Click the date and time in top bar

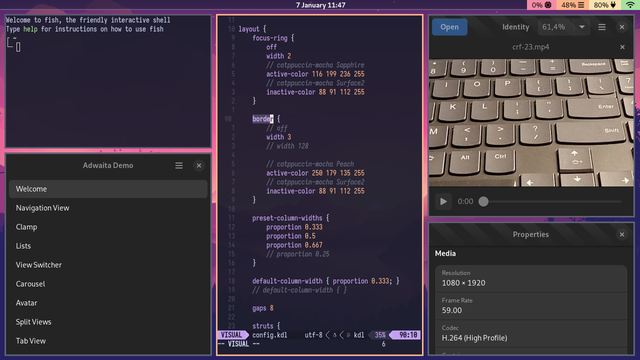click(x=320, y=5)
